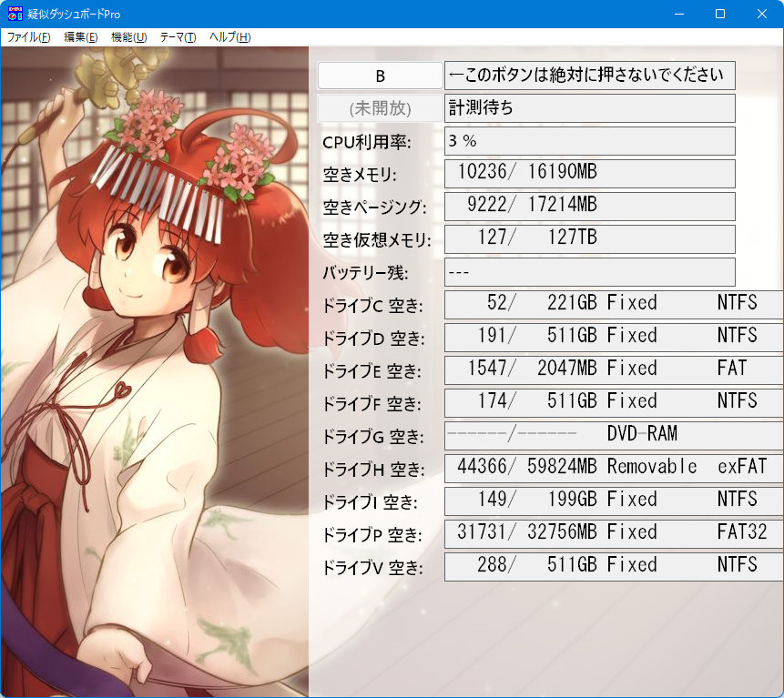
Task: Open the ファイル(F) menu
Action: pos(28,37)
